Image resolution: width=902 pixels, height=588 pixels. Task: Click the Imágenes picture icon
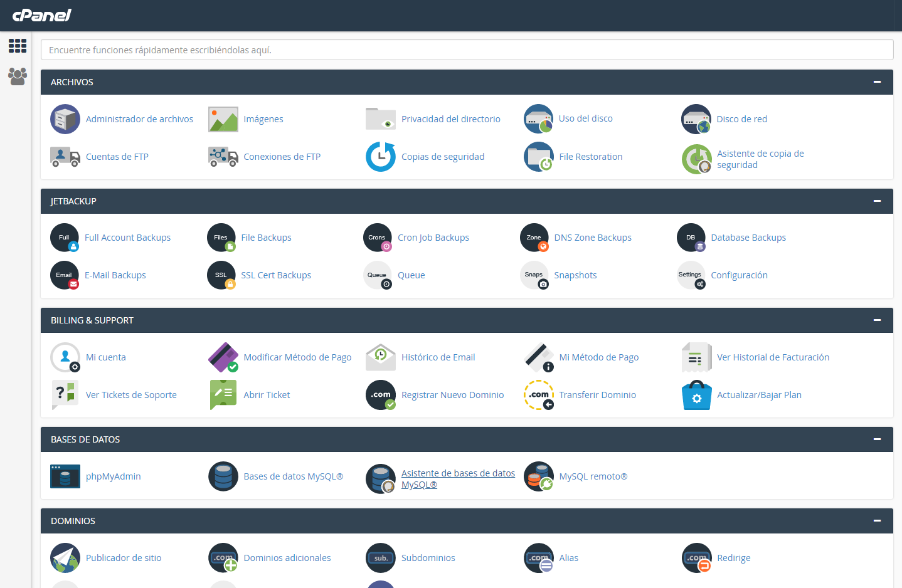click(x=223, y=119)
